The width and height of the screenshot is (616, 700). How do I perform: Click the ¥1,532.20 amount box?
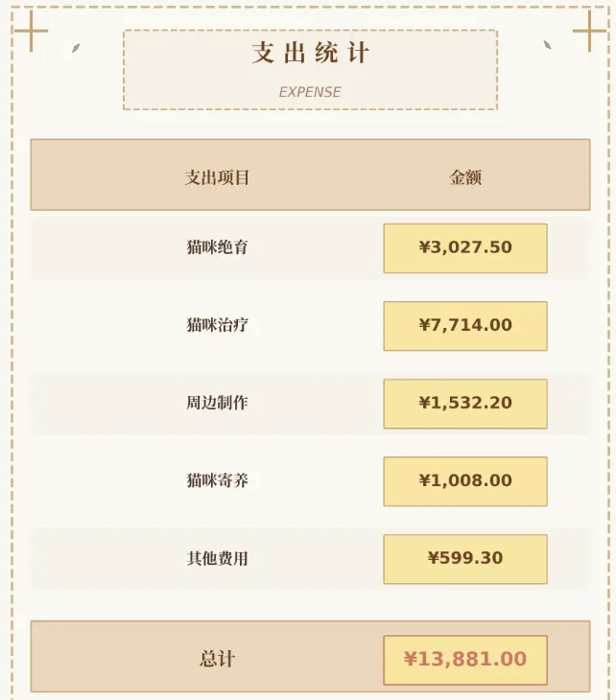pyautogui.click(x=465, y=404)
